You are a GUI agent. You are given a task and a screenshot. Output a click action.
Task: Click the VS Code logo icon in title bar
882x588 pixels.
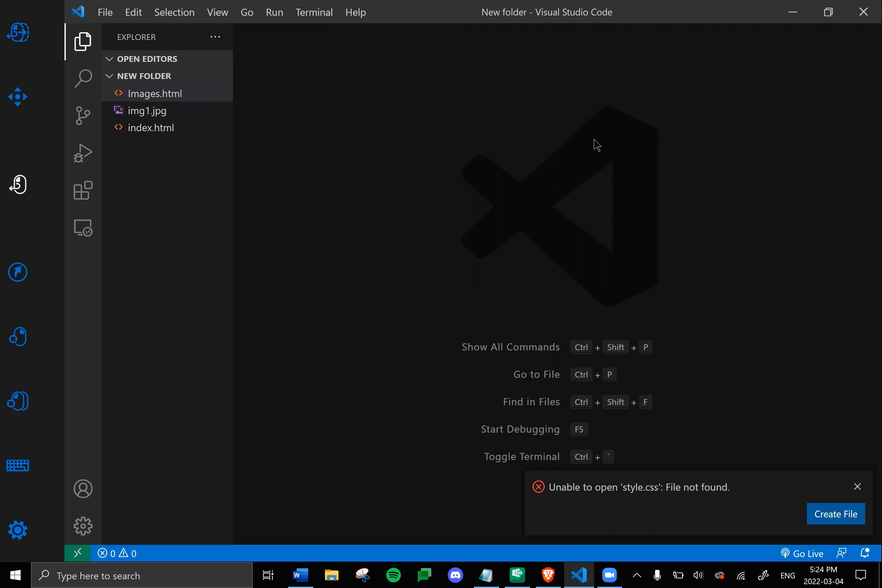tap(78, 12)
